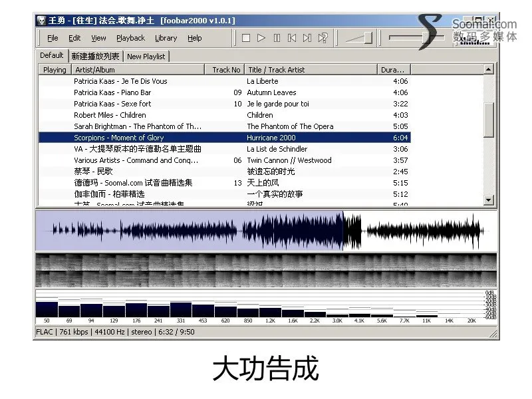Screen dimensions: 532x399
Task: Click the spectrogram visualization panel
Action: pos(266,270)
